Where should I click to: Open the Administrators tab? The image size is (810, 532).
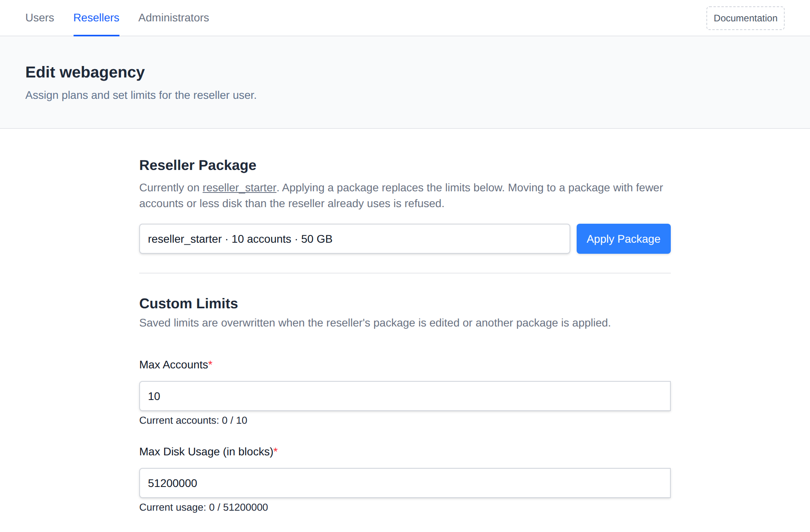pyautogui.click(x=174, y=18)
